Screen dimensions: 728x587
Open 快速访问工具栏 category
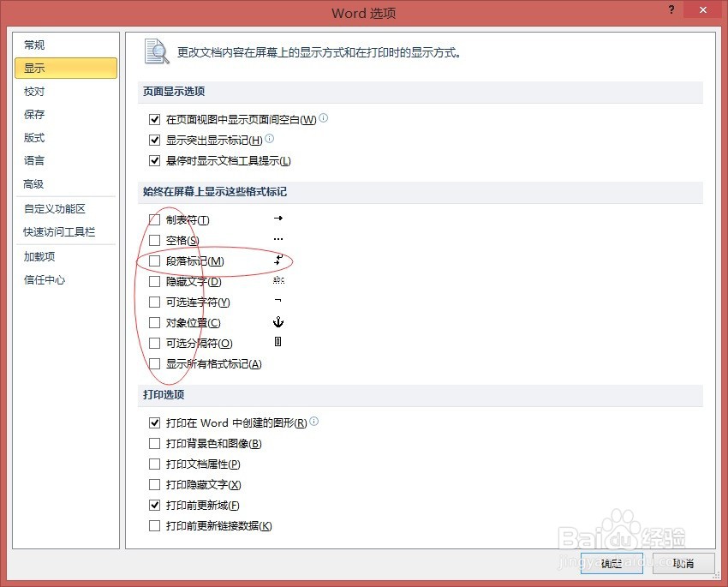pos(65,231)
